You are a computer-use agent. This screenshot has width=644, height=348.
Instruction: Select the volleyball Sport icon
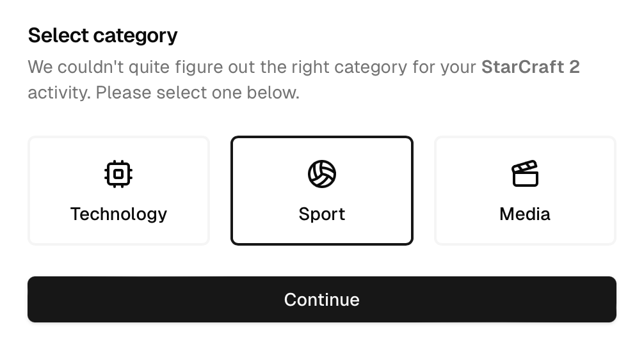(322, 174)
